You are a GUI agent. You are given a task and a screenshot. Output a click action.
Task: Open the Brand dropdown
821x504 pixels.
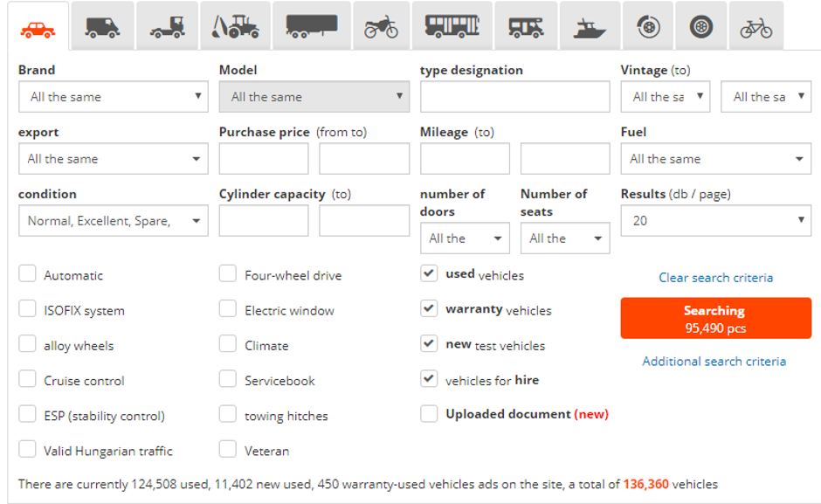(x=114, y=96)
